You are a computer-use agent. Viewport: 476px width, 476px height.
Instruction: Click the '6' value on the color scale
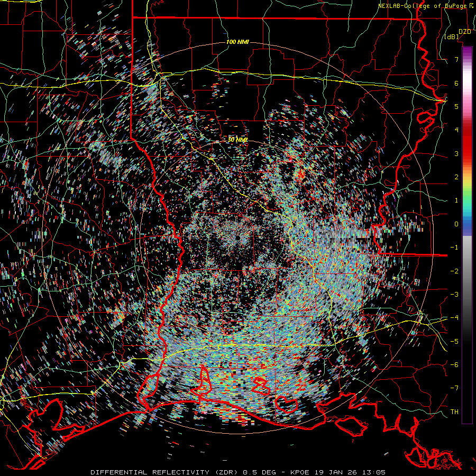(456, 83)
